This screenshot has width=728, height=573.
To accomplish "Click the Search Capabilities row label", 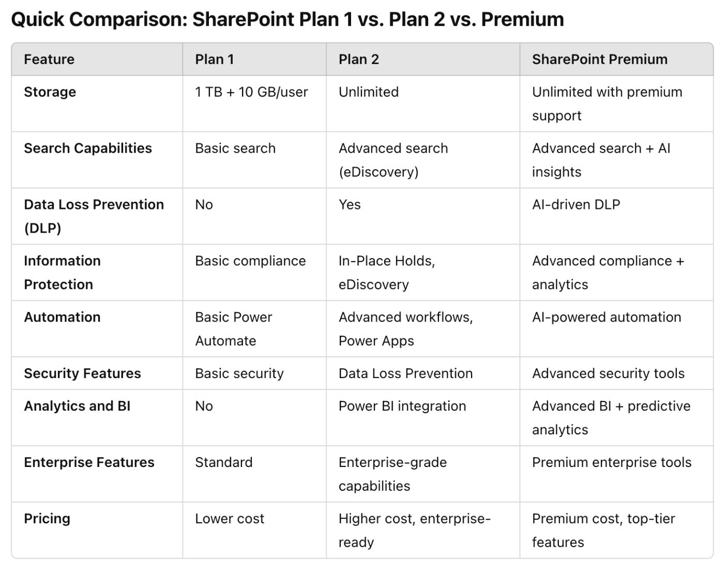I will (x=88, y=148).
